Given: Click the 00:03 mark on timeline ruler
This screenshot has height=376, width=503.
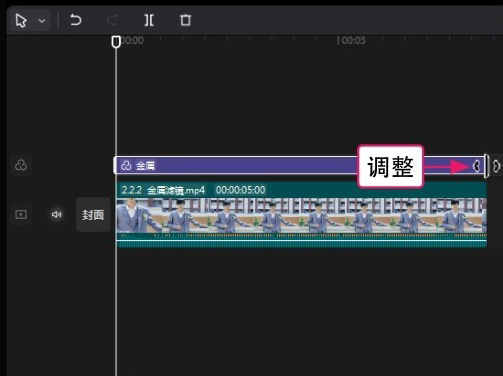Looking at the screenshot, I should click(x=353, y=41).
